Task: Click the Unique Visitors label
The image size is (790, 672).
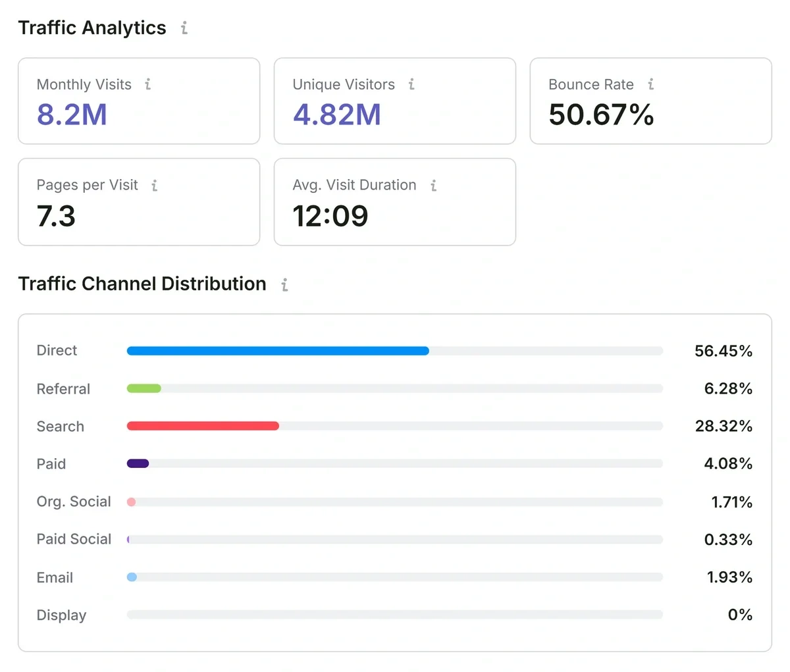Action: pos(344,84)
